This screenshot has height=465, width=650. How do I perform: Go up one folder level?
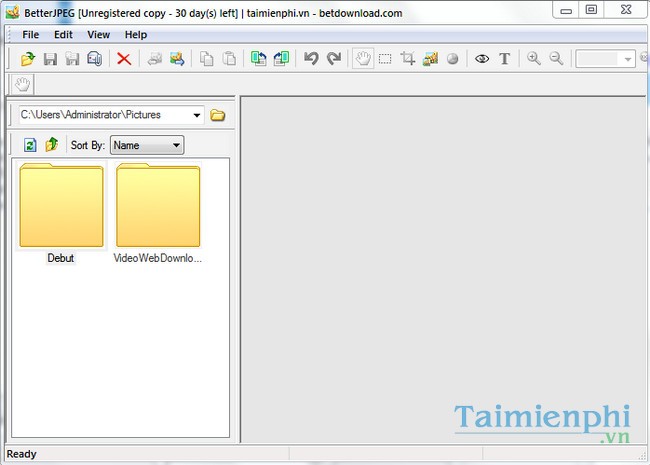[x=52, y=145]
